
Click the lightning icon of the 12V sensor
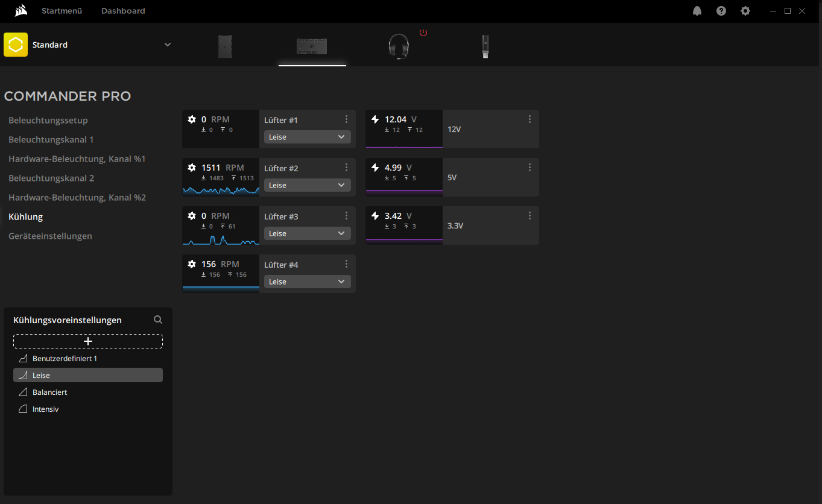pos(375,119)
